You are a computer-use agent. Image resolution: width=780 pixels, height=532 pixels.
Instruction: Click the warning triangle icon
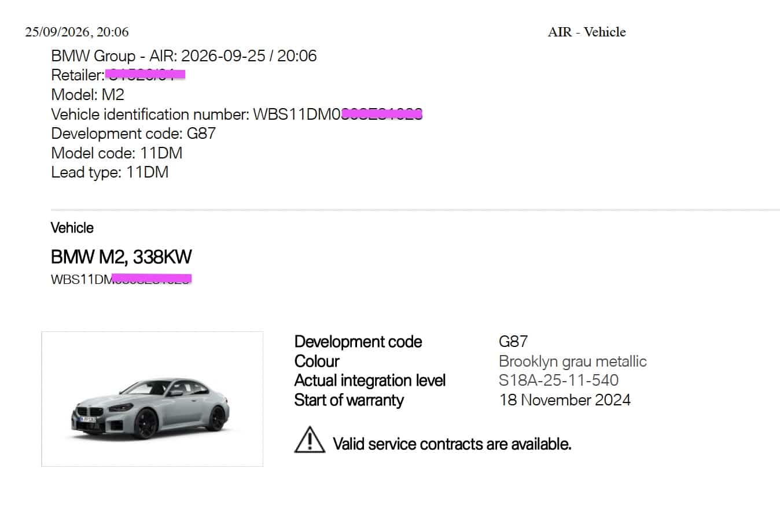pos(310,439)
